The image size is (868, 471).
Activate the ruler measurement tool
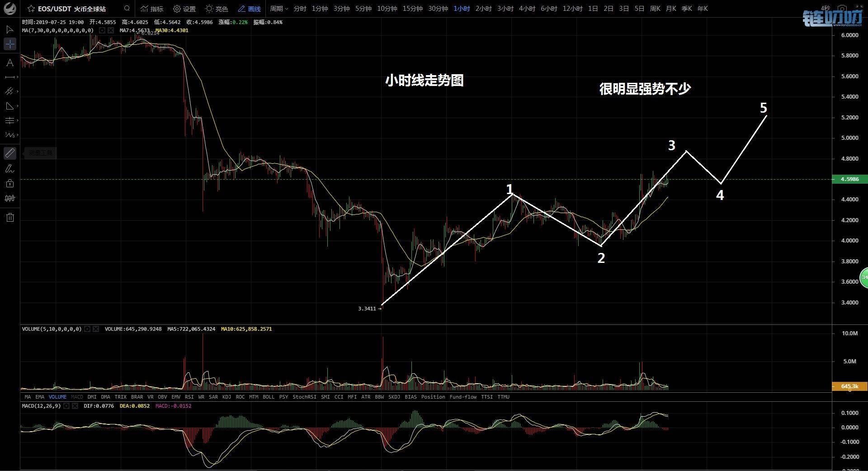pyautogui.click(x=9, y=153)
